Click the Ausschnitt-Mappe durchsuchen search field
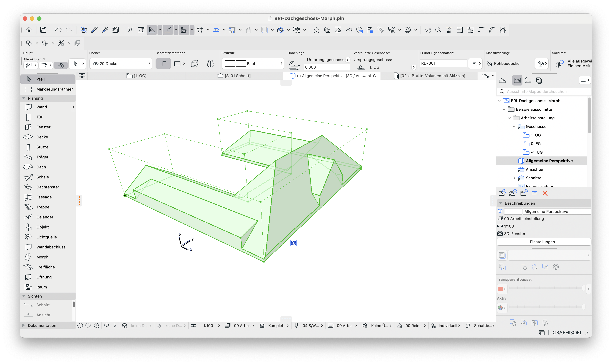The width and height of the screenshot is (612, 364). tap(544, 91)
